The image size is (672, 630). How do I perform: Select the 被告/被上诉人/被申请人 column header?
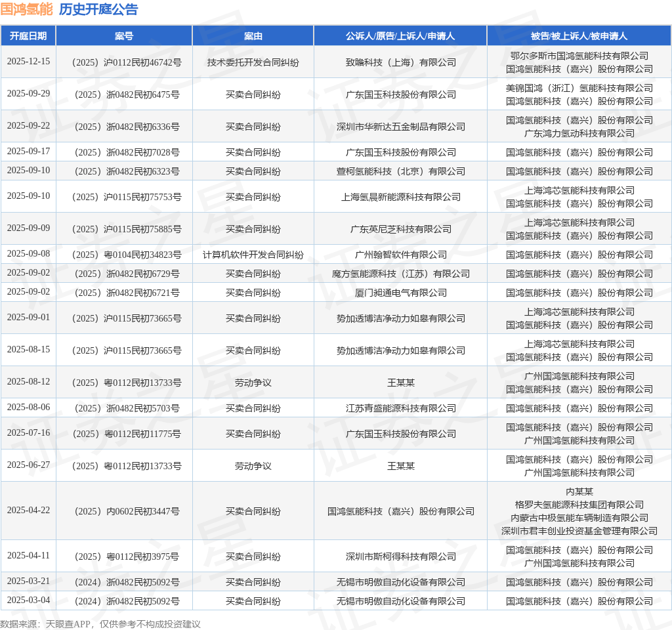pyautogui.click(x=579, y=36)
